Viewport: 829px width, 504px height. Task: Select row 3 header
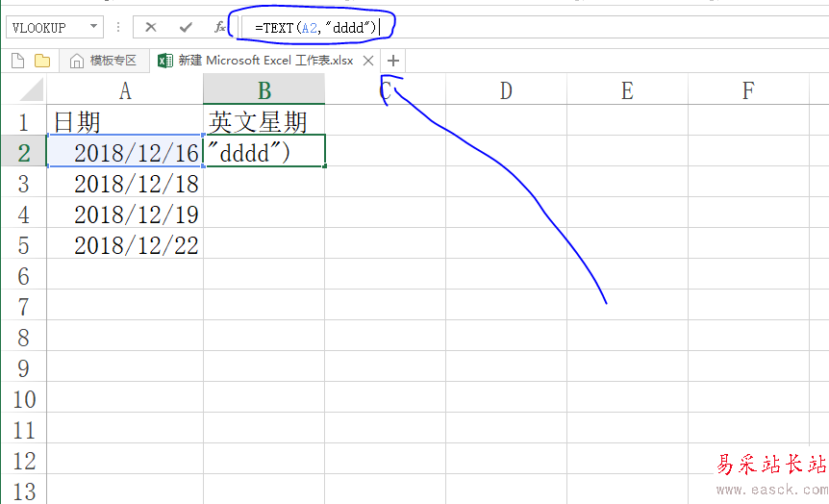point(23,183)
